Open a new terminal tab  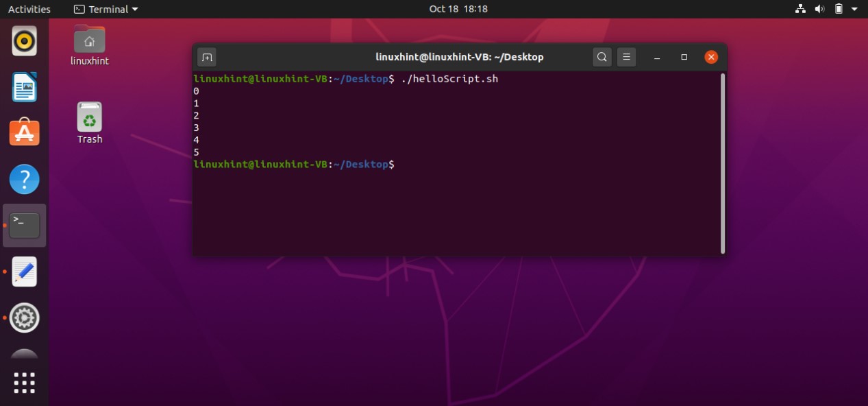[207, 57]
